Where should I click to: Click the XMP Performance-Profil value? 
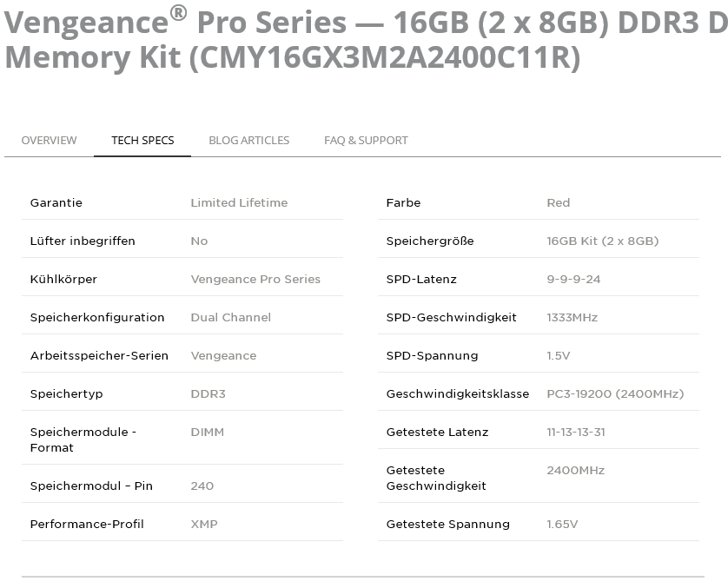(204, 524)
